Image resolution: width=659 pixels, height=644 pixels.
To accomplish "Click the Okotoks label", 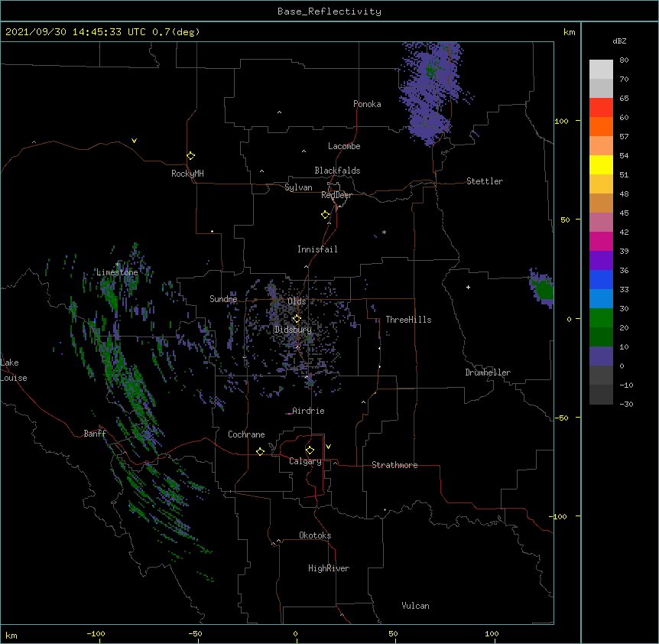I will point(315,535).
